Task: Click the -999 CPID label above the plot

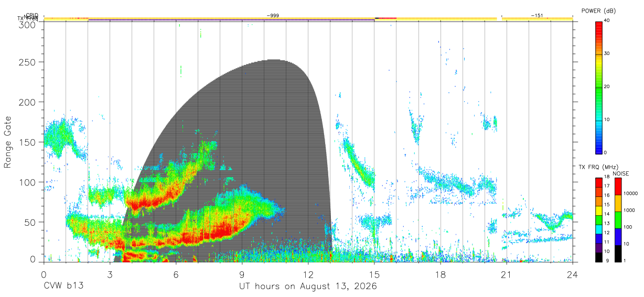Action: pos(273,16)
